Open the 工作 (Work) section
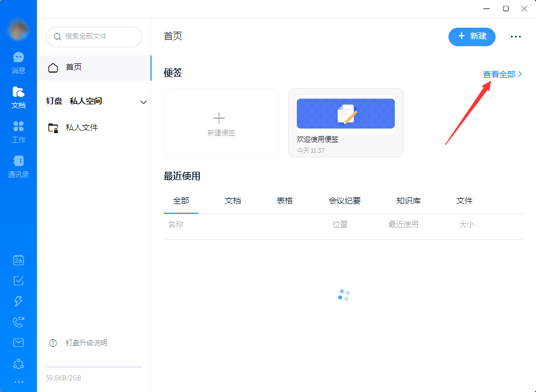536x392 pixels. point(18,131)
